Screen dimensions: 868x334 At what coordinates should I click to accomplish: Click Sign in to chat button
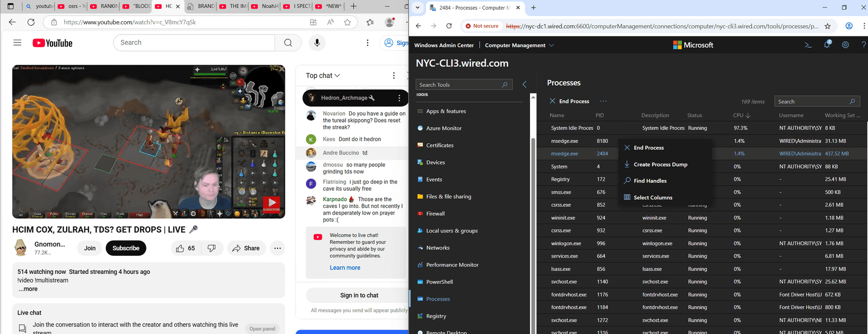(359, 295)
